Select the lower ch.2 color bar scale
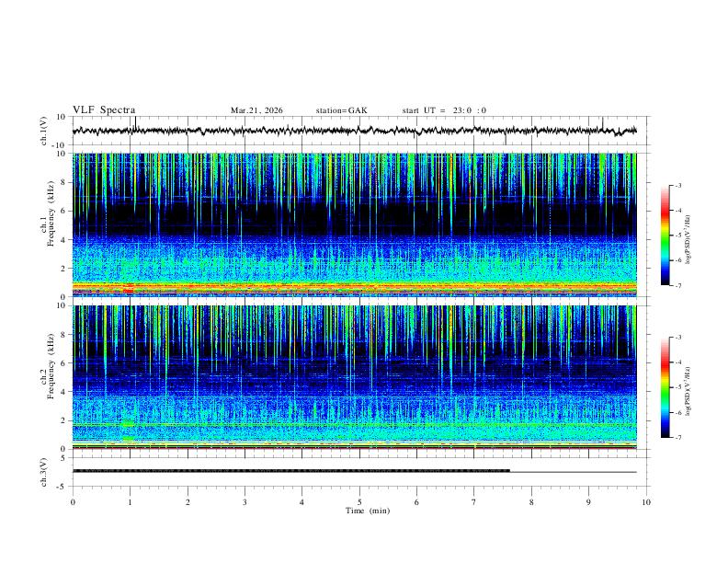This screenshot has width=728, height=563. pyautogui.click(x=665, y=387)
